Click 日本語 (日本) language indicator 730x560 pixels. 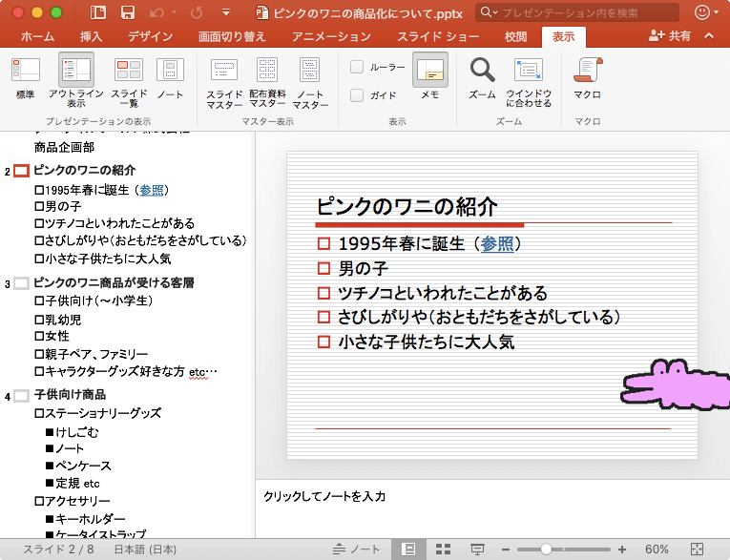point(145,550)
